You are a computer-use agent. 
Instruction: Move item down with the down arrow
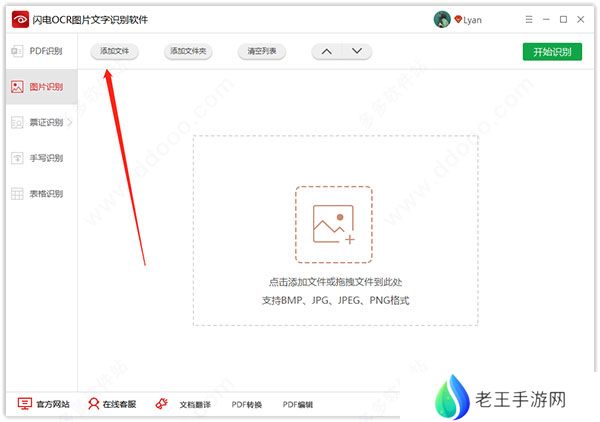pyautogui.click(x=357, y=51)
